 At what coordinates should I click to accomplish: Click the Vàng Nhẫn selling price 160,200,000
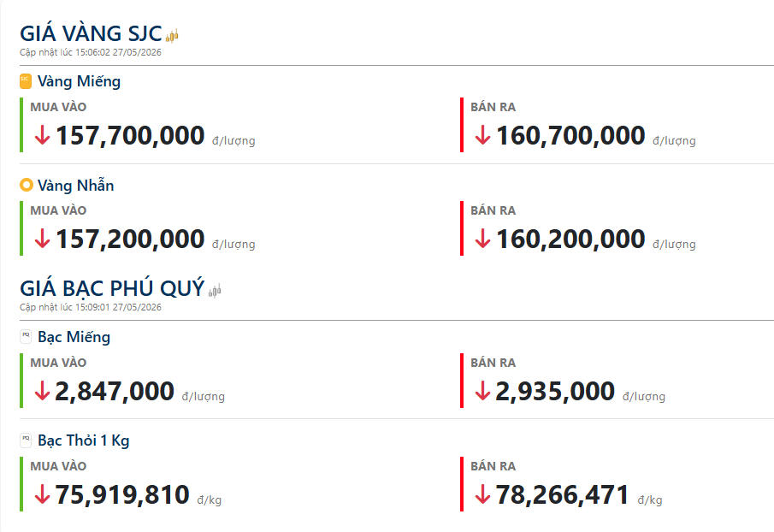(x=570, y=239)
